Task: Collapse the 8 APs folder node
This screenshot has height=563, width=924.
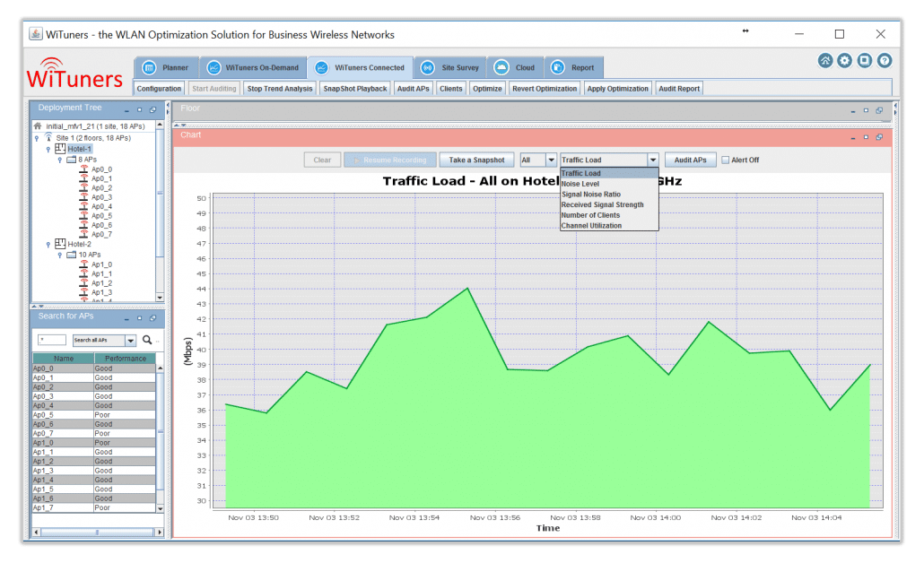Action: coord(59,160)
